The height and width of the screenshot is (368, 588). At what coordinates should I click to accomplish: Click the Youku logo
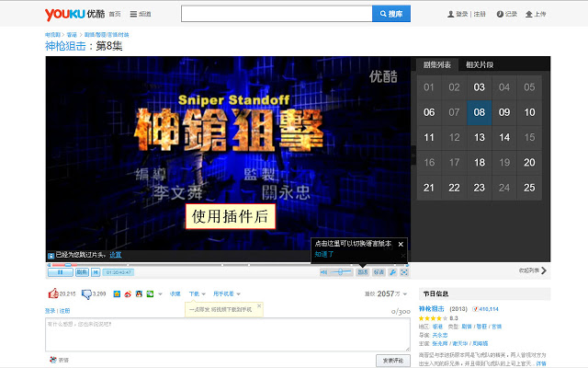pyautogui.click(x=74, y=14)
